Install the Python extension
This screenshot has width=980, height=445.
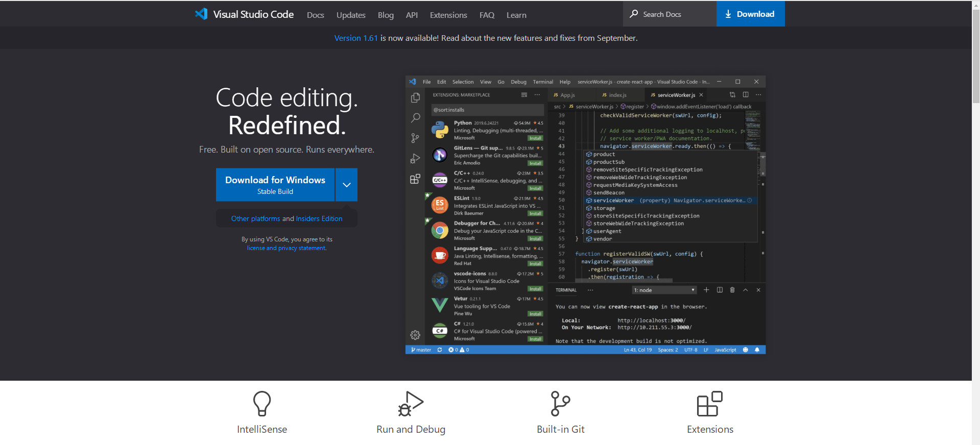pyautogui.click(x=535, y=138)
